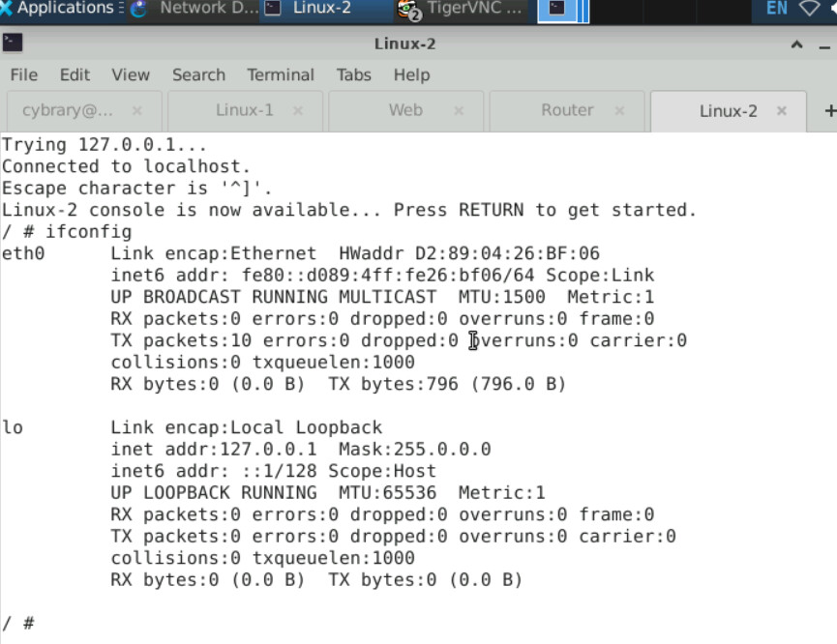Screen dimensions: 837x644
Task: Open the File menu
Action: pos(23,74)
